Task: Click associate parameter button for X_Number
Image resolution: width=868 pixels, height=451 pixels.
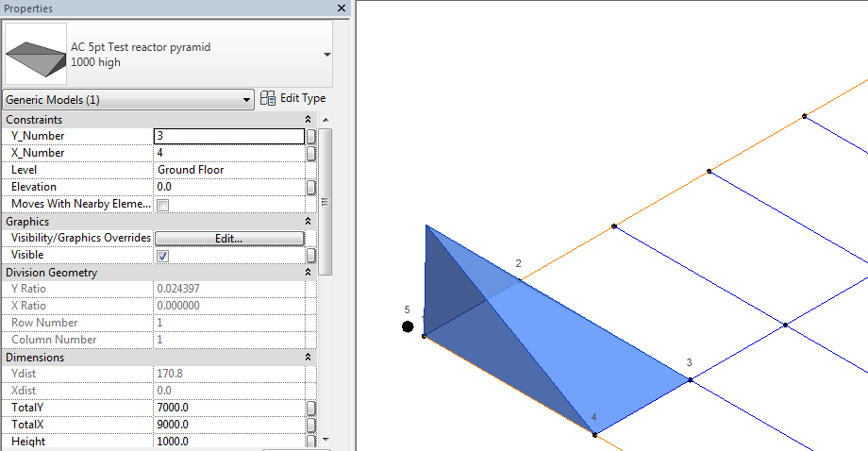Action: coord(311,153)
